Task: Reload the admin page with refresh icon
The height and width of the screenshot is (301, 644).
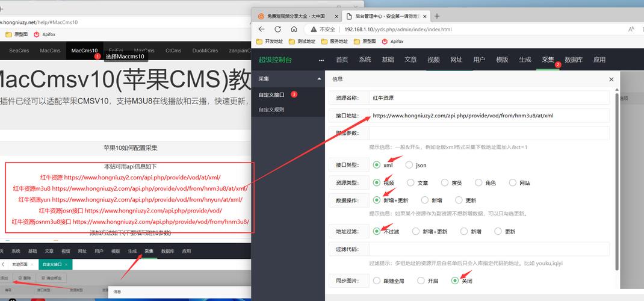Action: coord(277,29)
